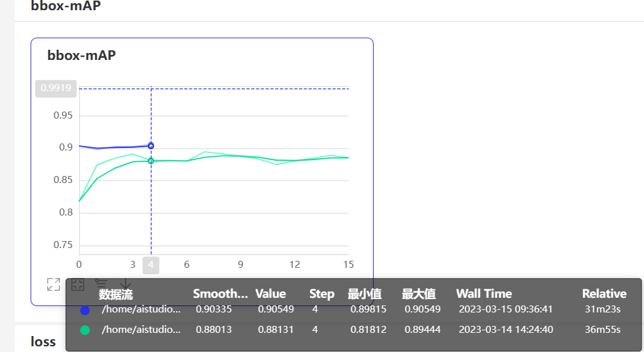Click the minimum value 0.89815

pyautogui.click(x=369, y=309)
